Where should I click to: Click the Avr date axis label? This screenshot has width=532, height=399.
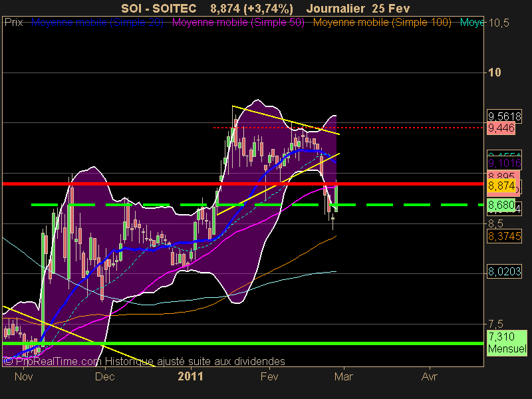pyautogui.click(x=429, y=376)
